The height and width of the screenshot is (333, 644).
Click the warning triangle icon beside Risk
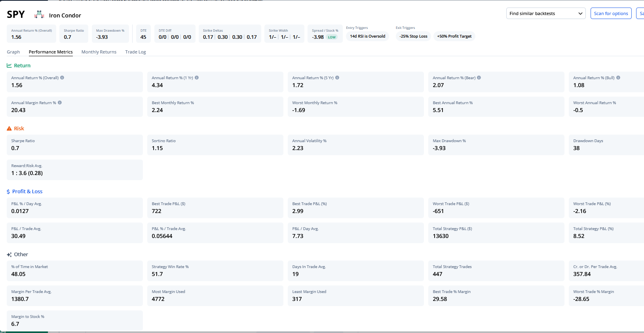(9, 129)
